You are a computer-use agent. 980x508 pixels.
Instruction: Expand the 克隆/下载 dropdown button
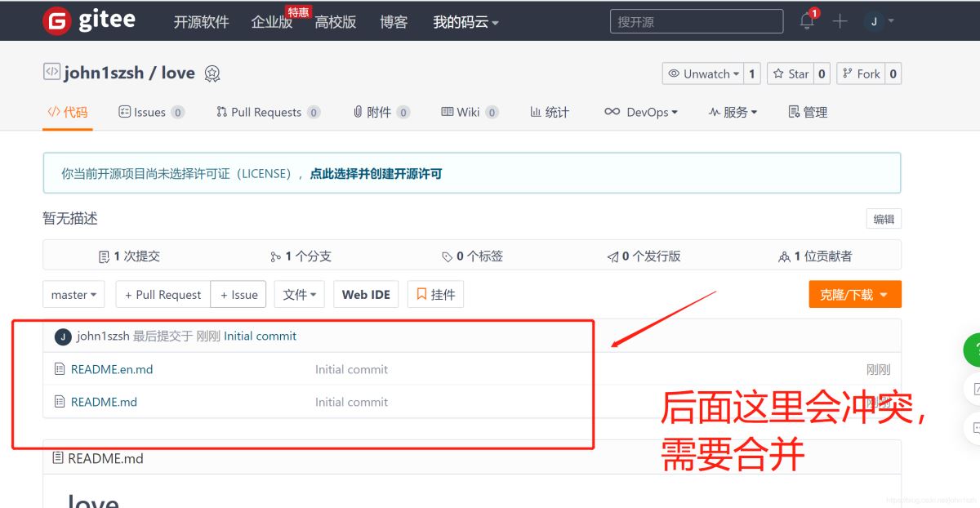click(855, 295)
